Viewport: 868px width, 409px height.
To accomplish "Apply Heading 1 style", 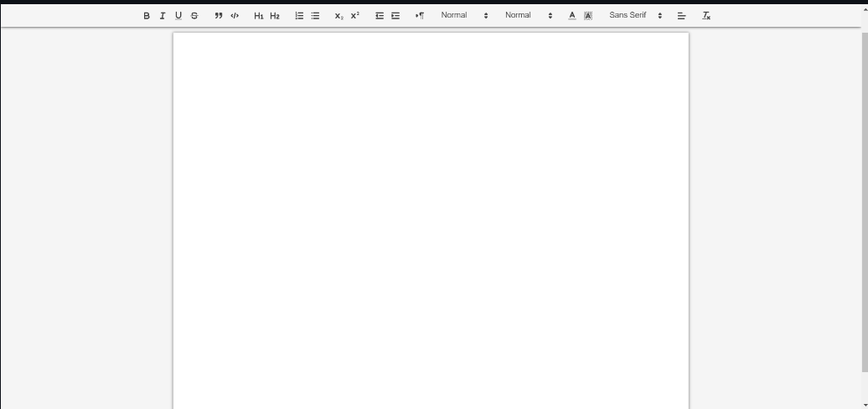I will [x=259, y=16].
